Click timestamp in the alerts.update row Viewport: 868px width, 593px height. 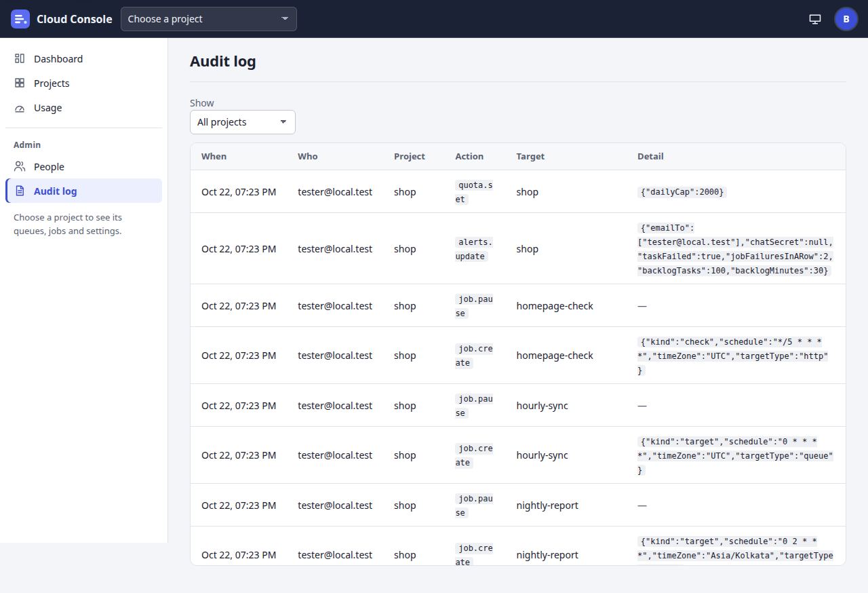239,249
